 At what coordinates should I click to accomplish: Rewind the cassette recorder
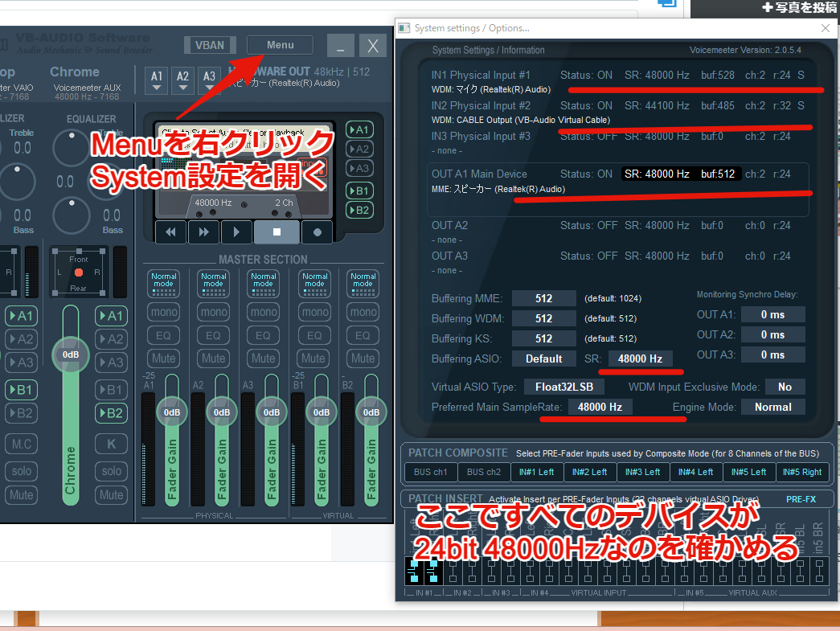click(x=170, y=232)
